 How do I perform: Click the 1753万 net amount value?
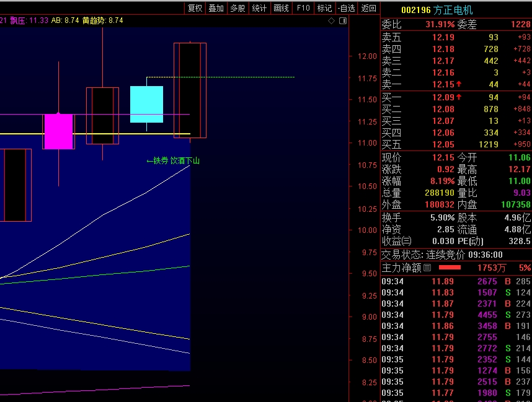(492, 268)
